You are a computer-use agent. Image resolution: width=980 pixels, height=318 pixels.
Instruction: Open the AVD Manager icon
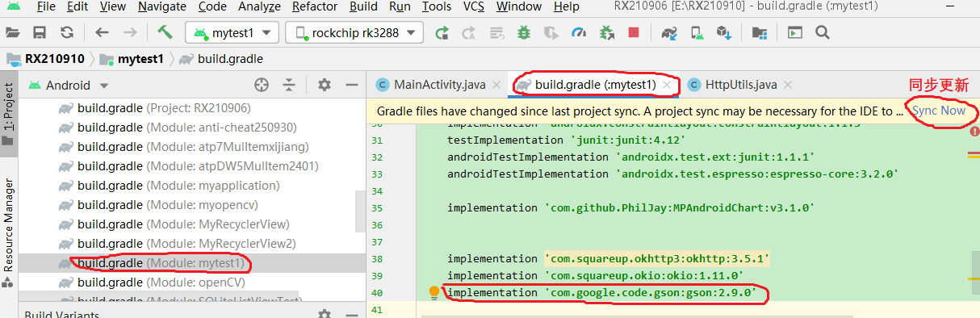pos(697,33)
